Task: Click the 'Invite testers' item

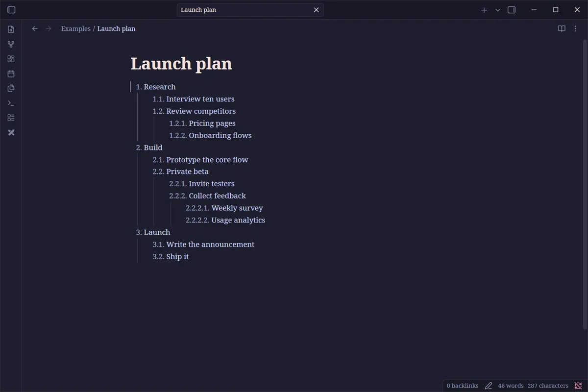Action: pos(212,184)
